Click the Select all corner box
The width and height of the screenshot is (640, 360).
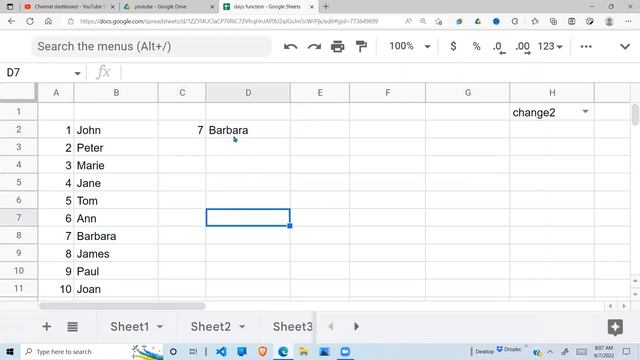pyautogui.click(x=19, y=92)
